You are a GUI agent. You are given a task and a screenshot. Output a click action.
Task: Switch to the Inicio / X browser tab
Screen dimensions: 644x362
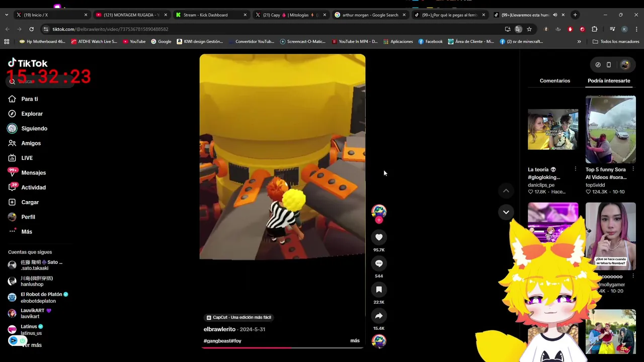pos(51,15)
